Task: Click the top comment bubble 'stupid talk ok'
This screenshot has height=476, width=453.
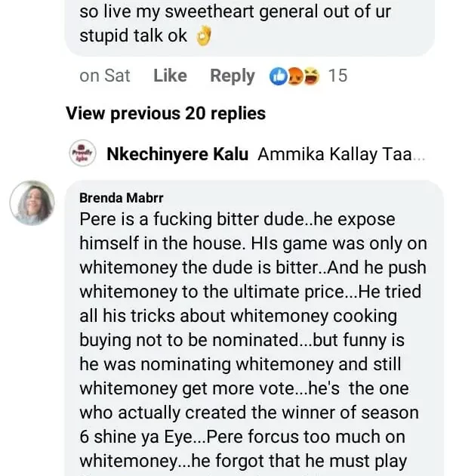Action: pyautogui.click(x=136, y=36)
